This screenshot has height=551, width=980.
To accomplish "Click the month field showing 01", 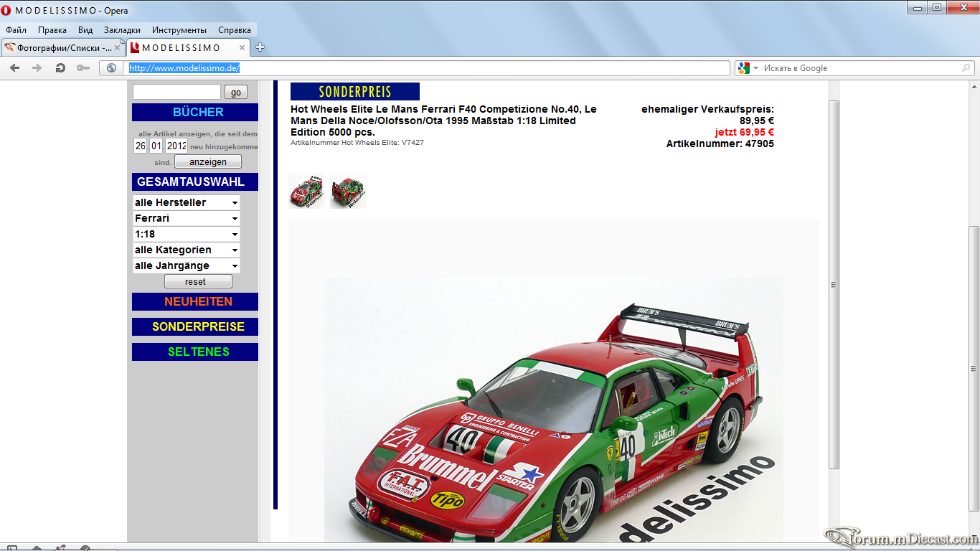I will [156, 146].
